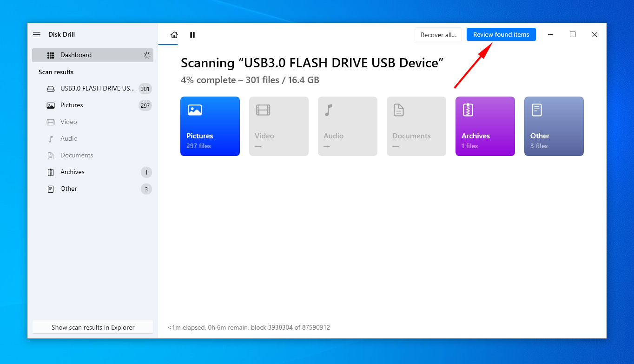Click the count badge 3 next to Other

pyautogui.click(x=146, y=189)
